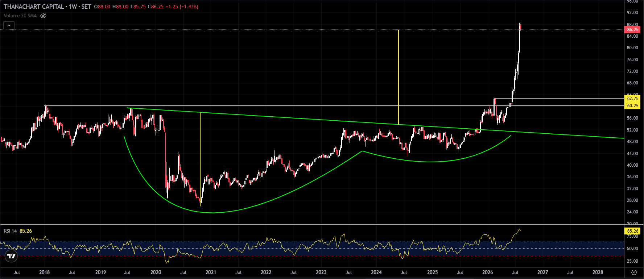Click the yellow 62.75 price axis label
The image size is (644, 279).
point(633,99)
